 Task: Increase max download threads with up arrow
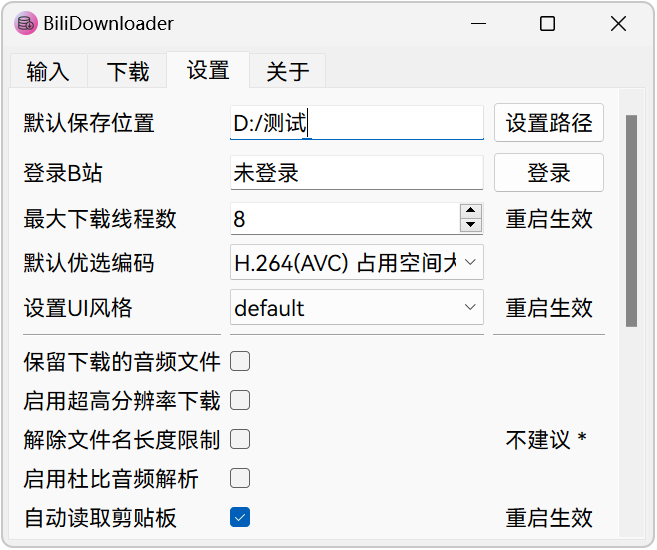coord(471,211)
